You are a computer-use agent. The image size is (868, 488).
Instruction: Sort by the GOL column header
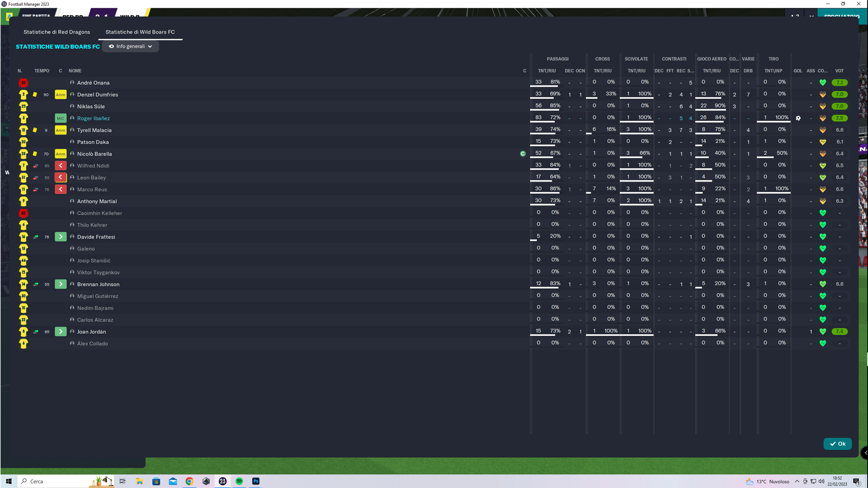tap(798, 71)
